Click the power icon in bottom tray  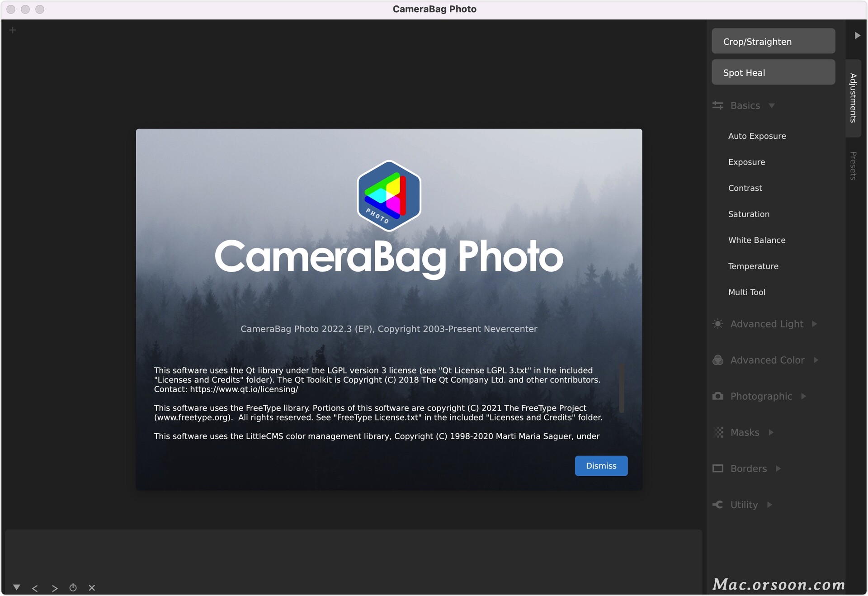click(73, 587)
